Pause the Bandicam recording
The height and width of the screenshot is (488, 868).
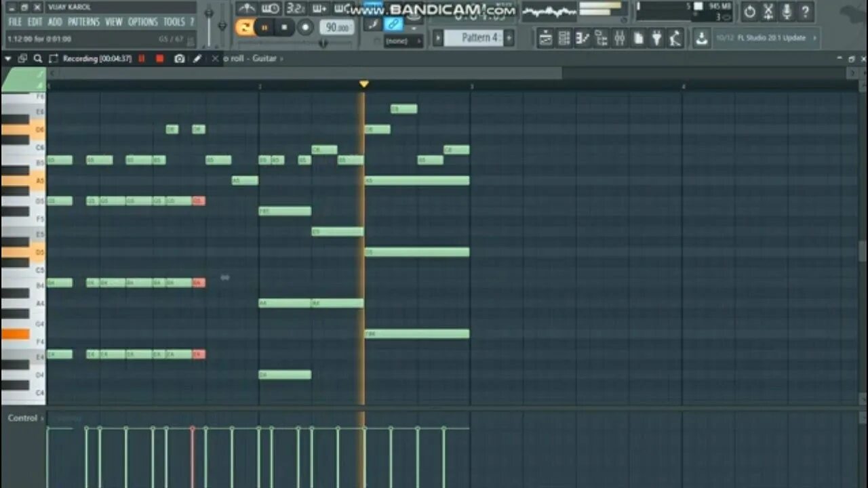(142, 59)
